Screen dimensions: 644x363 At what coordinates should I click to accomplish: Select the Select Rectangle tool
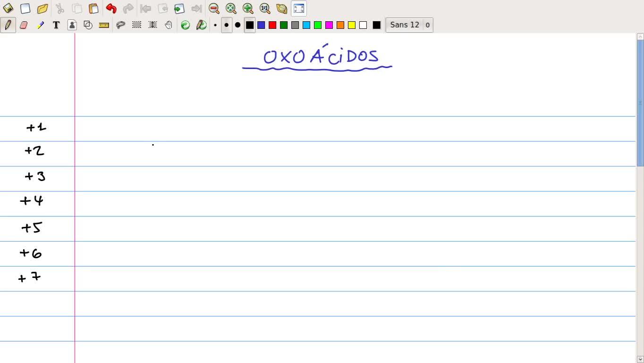click(137, 25)
